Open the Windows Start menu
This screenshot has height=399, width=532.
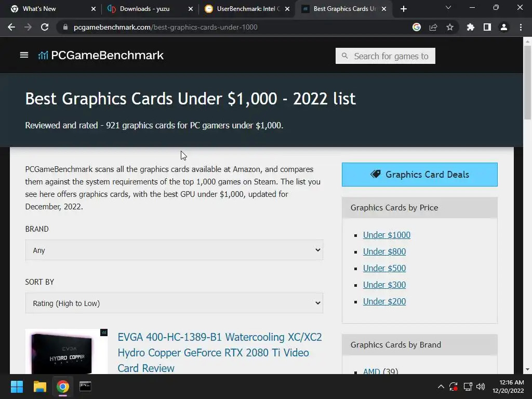point(17,387)
